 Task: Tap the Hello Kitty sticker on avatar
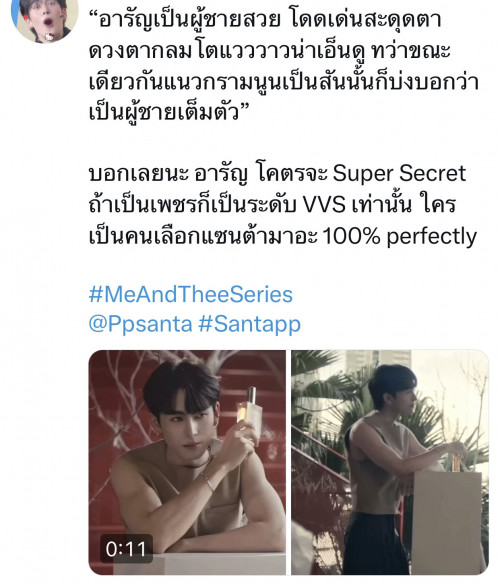[x=49, y=36]
